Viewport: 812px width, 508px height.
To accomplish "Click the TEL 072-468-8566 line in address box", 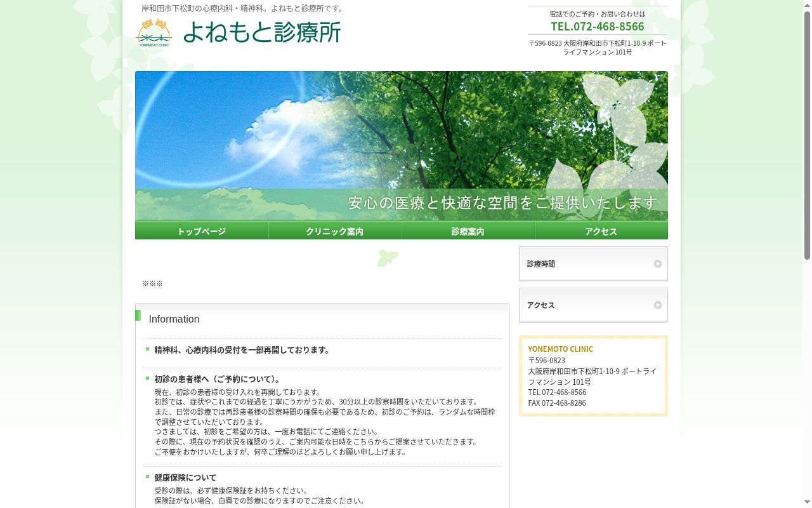I will tap(557, 392).
